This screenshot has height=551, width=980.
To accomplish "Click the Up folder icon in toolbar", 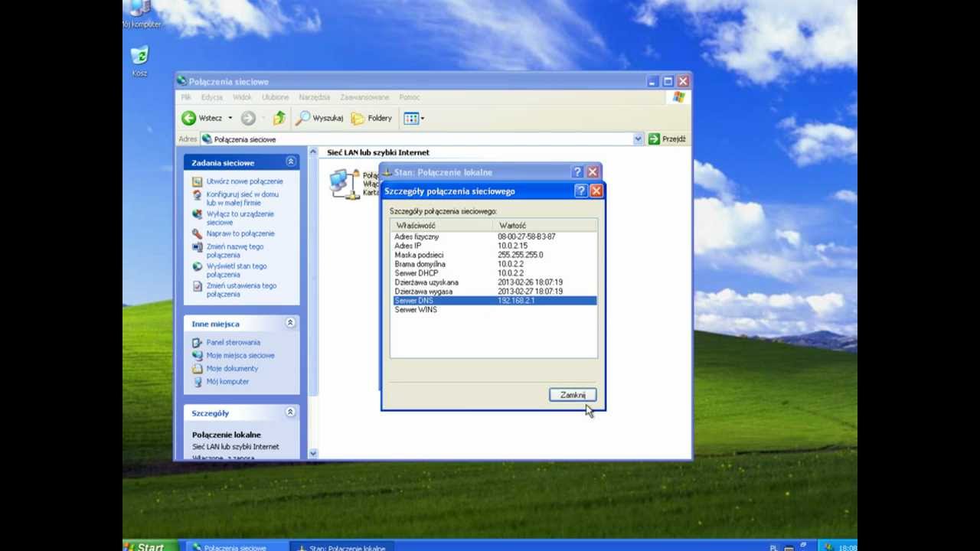I will tap(279, 118).
